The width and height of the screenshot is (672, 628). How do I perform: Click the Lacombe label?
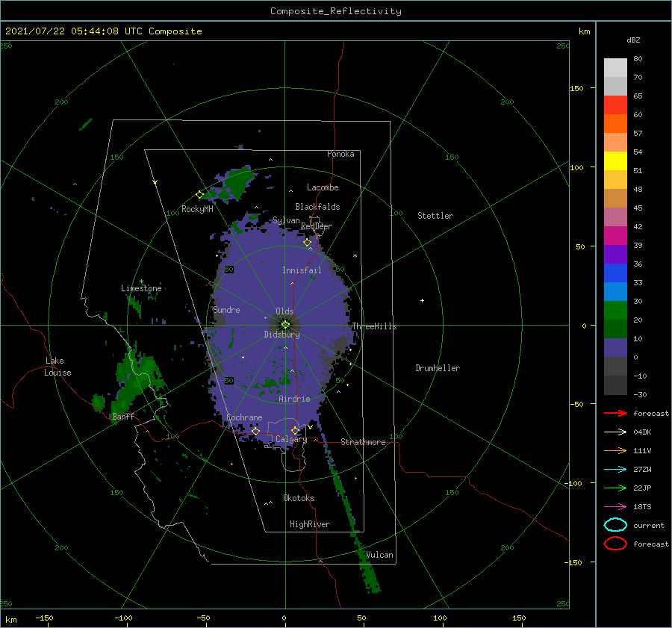point(323,187)
